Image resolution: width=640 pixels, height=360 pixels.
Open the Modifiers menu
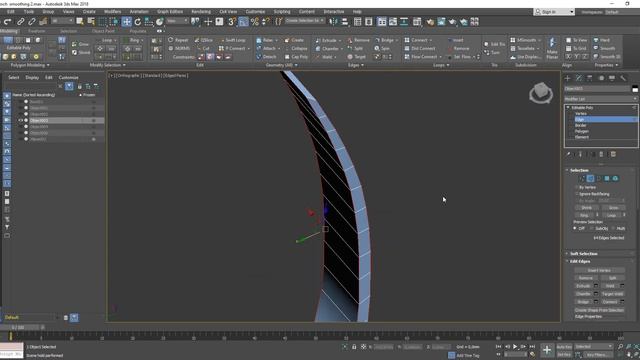tap(112, 12)
